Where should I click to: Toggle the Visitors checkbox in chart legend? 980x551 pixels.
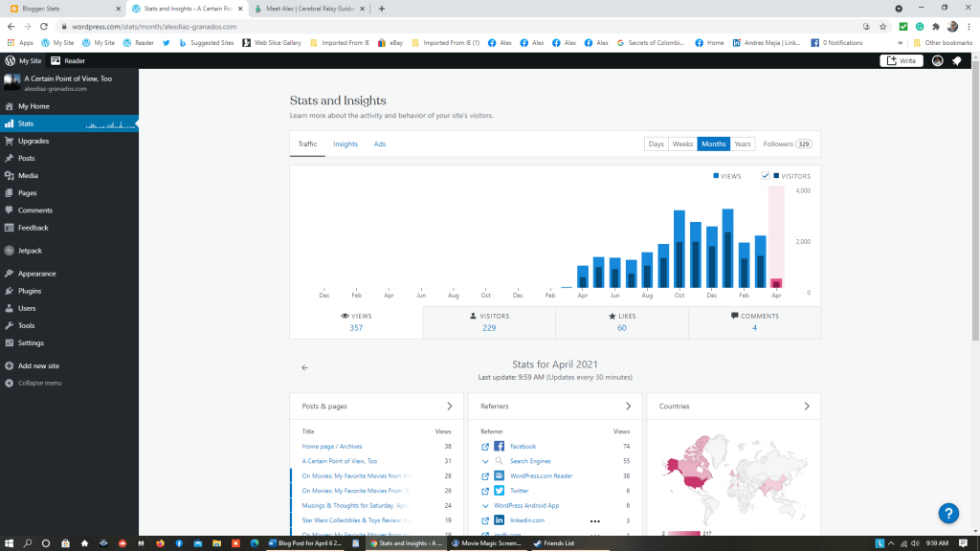[766, 176]
